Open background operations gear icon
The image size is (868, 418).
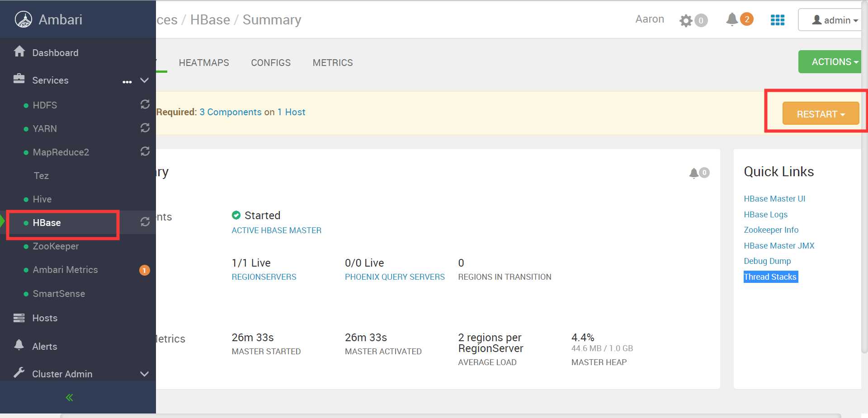[x=686, y=20]
